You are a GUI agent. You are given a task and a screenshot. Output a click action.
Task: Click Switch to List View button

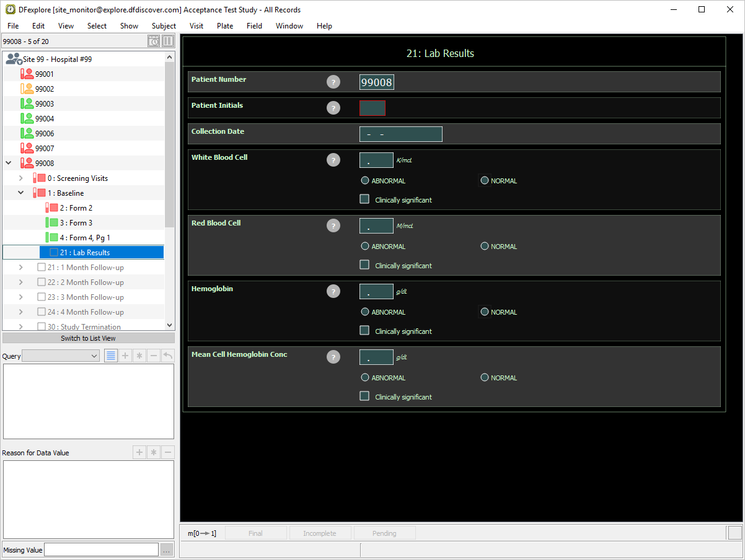(x=88, y=338)
